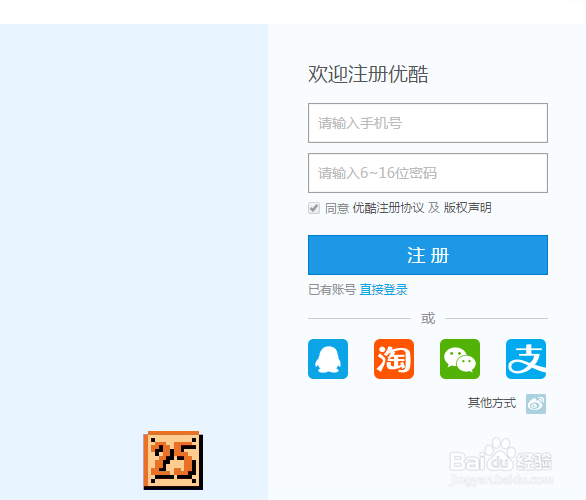Sign up with the QQ penguin icon

point(328,359)
